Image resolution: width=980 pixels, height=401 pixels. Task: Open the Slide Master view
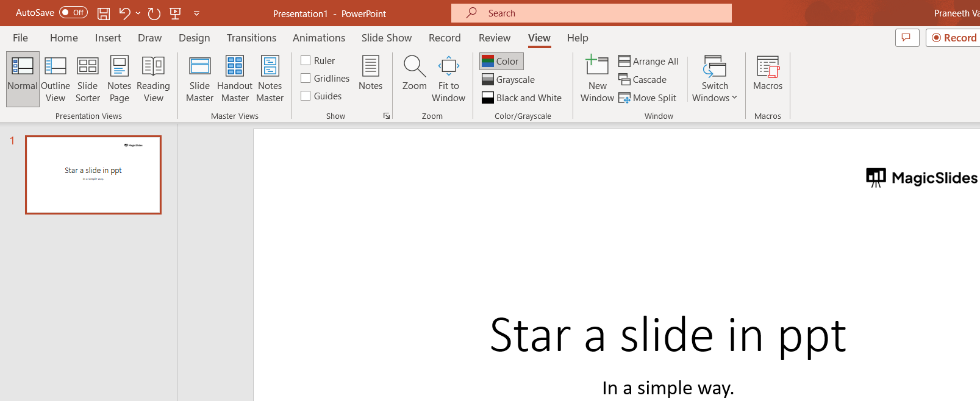[199, 79]
